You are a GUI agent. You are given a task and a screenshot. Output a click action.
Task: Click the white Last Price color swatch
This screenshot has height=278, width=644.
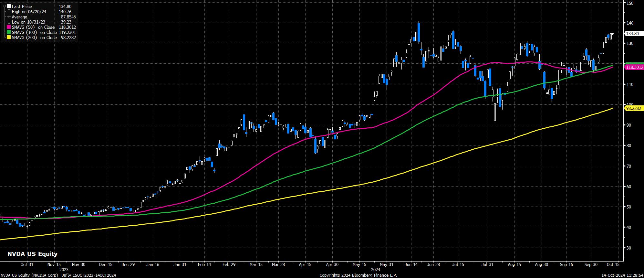9,6
